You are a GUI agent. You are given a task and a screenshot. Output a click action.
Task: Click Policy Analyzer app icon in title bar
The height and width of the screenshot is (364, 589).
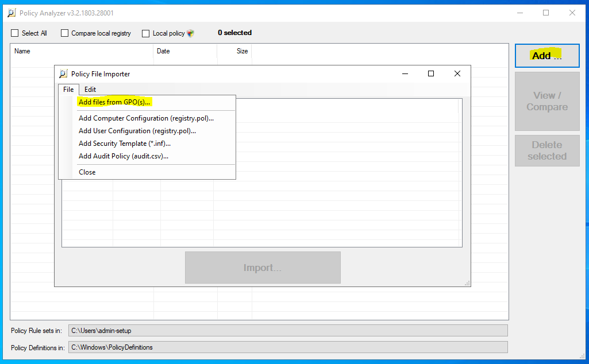(x=11, y=13)
